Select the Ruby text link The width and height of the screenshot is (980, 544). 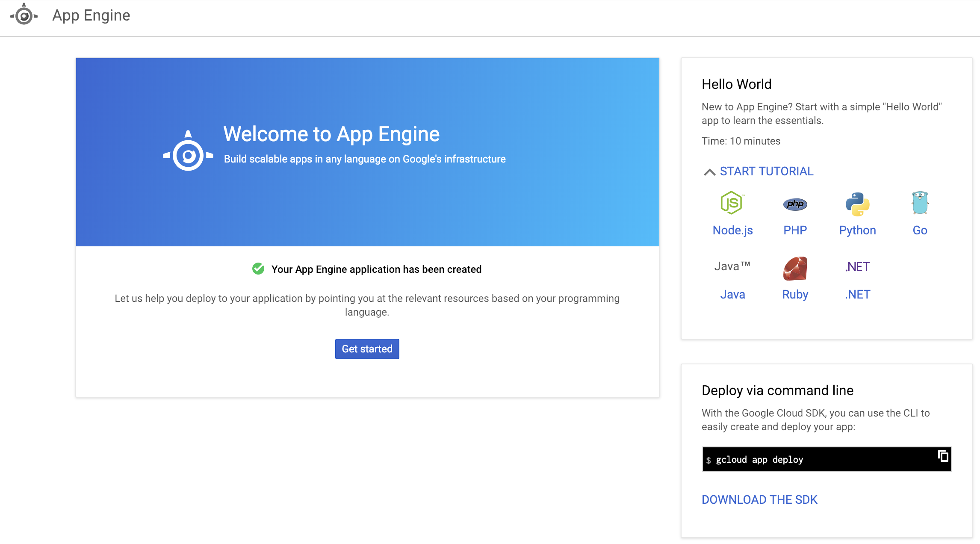tap(795, 295)
